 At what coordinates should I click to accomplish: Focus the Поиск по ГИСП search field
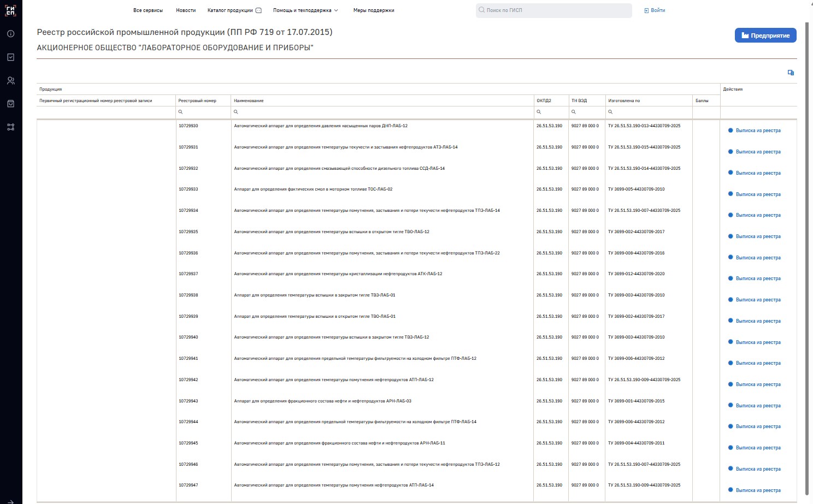click(555, 10)
